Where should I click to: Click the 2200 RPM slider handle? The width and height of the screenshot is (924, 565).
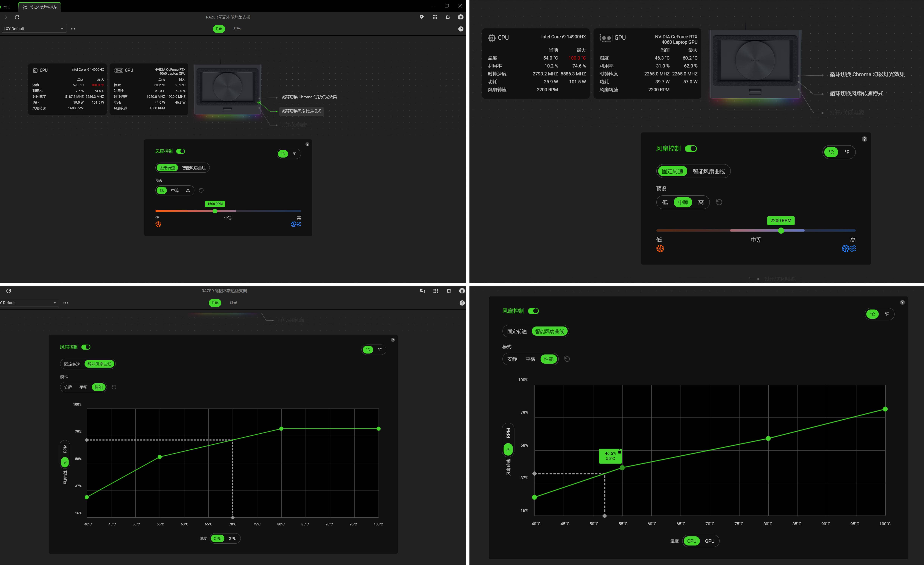781,231
